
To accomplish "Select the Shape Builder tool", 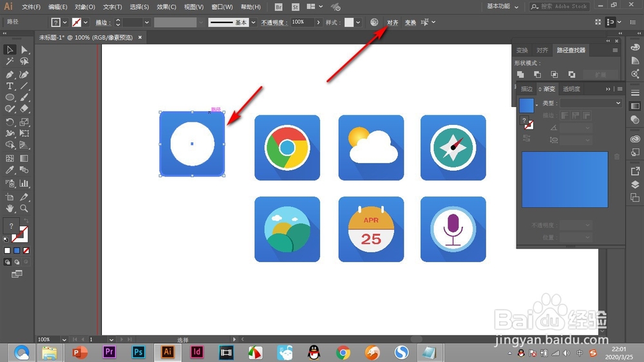I will pyautogui.click(x=10, y=145).
